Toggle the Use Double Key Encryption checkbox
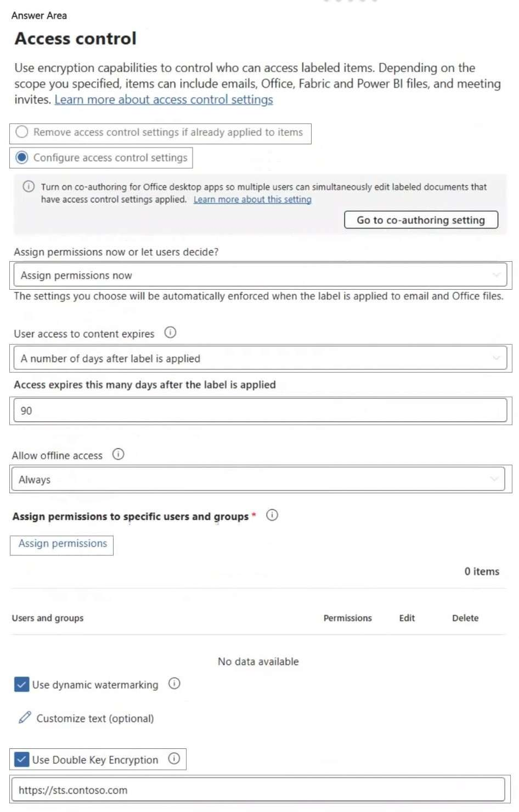Viewport: 519px width, 812px height. 21,760
